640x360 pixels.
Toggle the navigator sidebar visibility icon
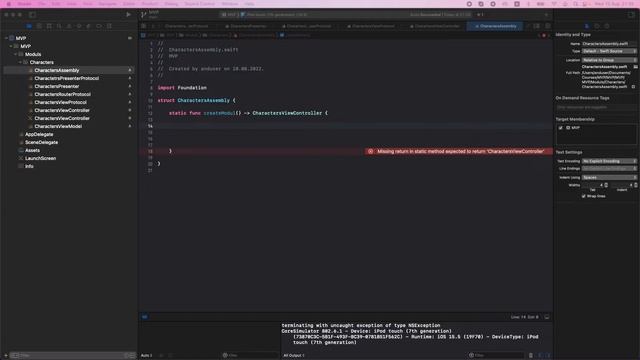point(32,14)
